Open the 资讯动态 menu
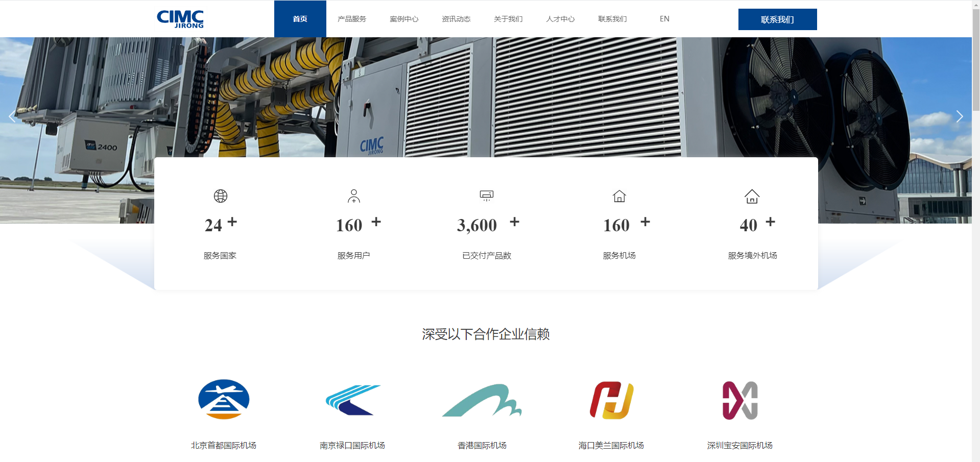980x462 pixels. [456, 19]
